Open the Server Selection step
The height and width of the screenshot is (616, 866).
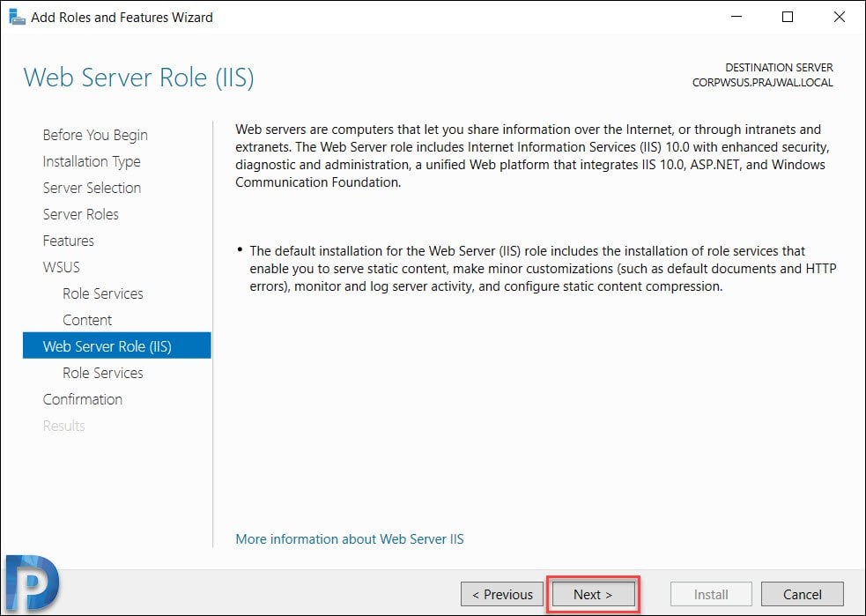92,188
